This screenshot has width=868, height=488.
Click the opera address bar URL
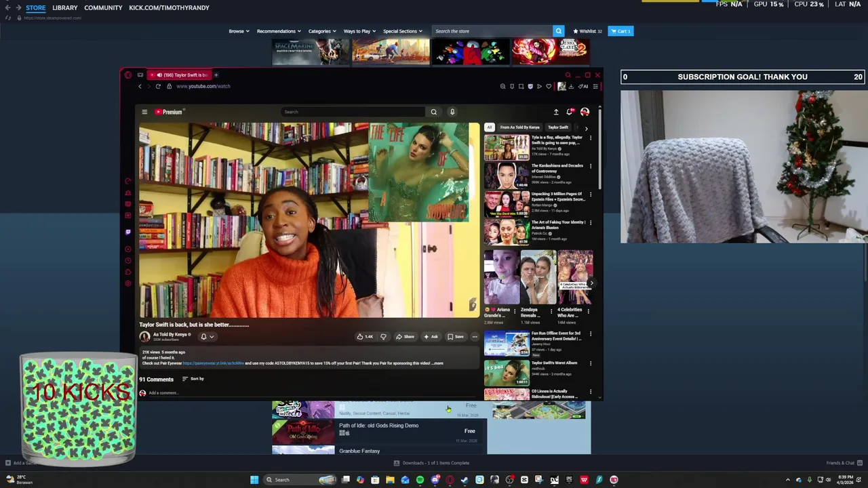(203, 86)
